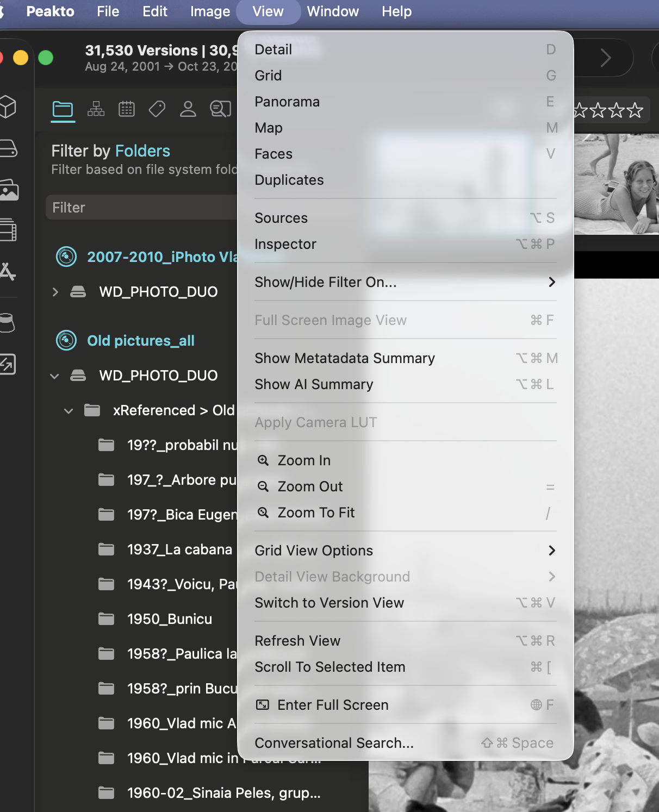Select folder 197?_Bica Eugen

[x=167, y=515]
